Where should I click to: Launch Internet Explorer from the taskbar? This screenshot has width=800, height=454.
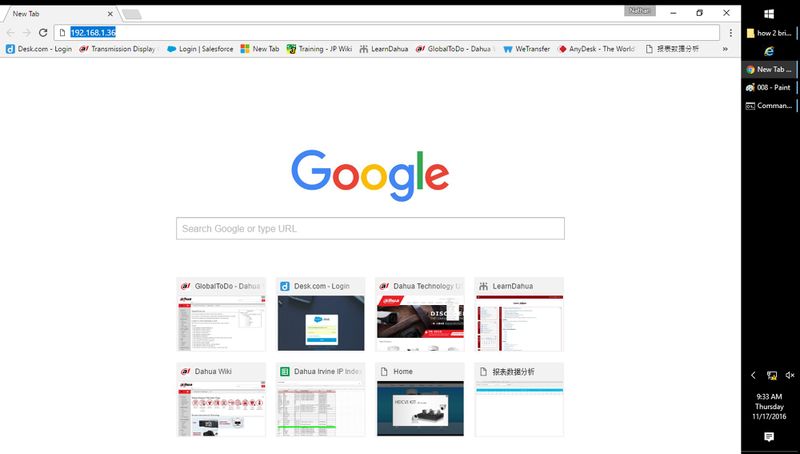click(769, 51)
